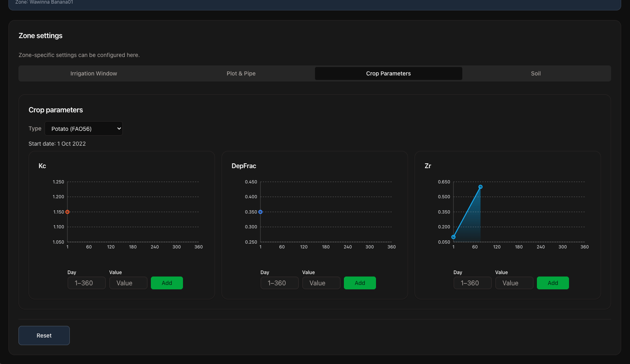Open the Irrigation Window tab
The image size is (630, 364).
93,73
